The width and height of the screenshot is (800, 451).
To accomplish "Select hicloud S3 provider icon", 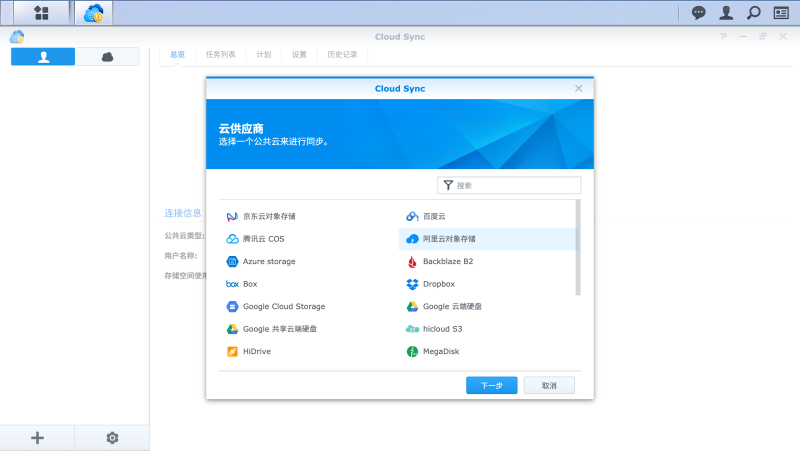I will (x=412, y=329).
